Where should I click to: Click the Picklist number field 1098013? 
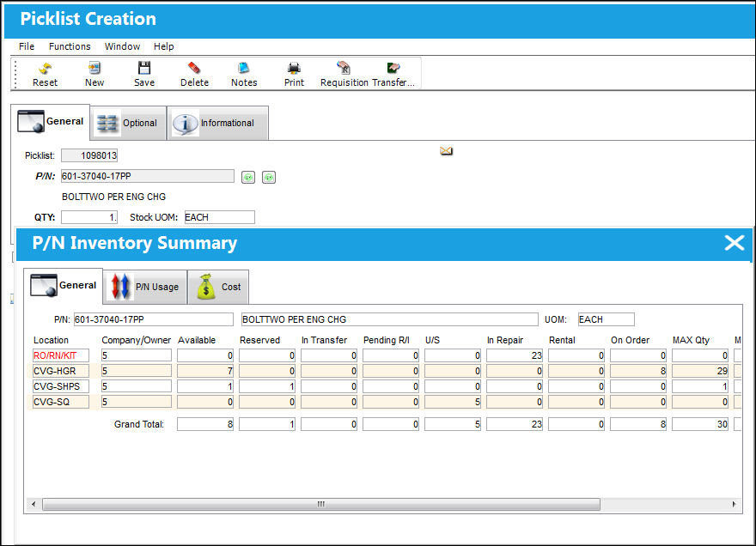89,155
